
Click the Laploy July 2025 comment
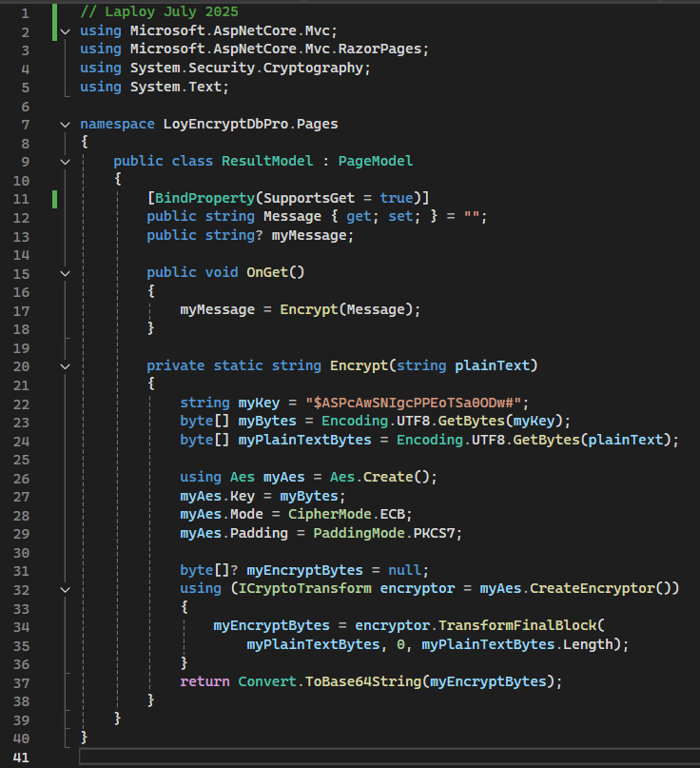[x=159, y=11]
